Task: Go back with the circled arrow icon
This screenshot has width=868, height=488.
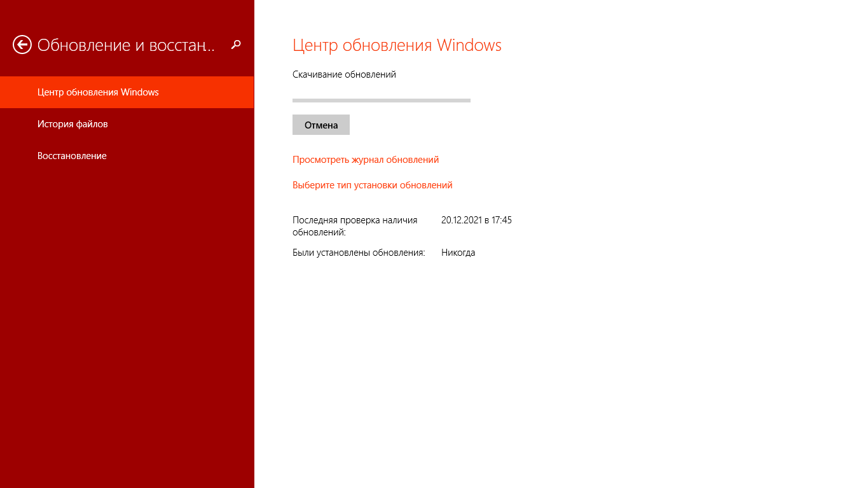Action: pos(22,45)
